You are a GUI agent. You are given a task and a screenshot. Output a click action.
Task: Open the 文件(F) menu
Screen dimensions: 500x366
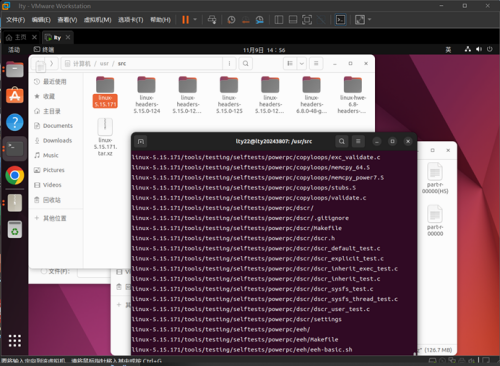point(16,20)
